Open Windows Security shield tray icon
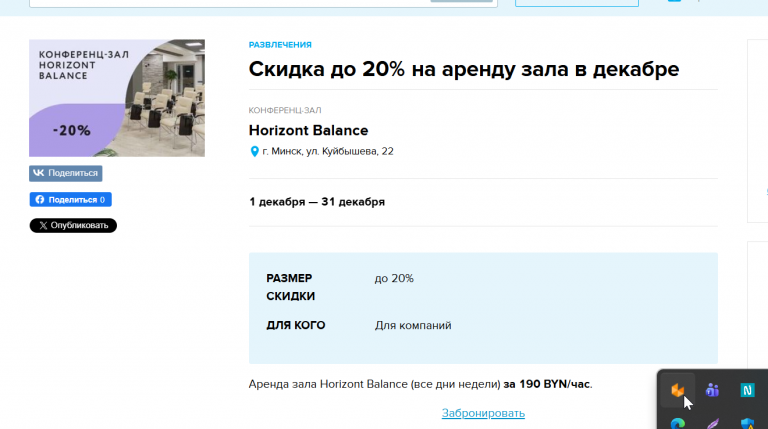Viewport: 768px width, 429px height. pyautogui.click(x=747, y=423)
